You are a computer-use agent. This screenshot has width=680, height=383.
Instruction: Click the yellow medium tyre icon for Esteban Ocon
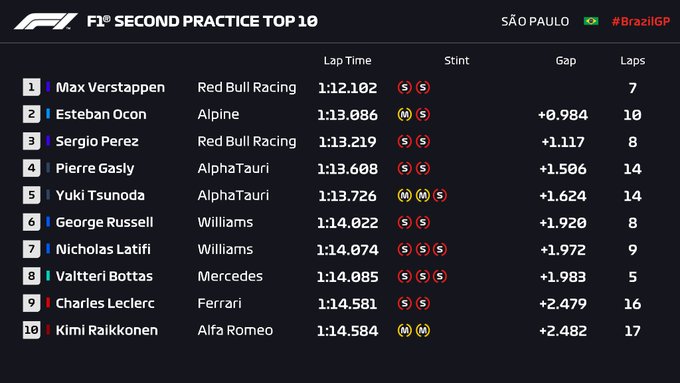pos(405,115)
